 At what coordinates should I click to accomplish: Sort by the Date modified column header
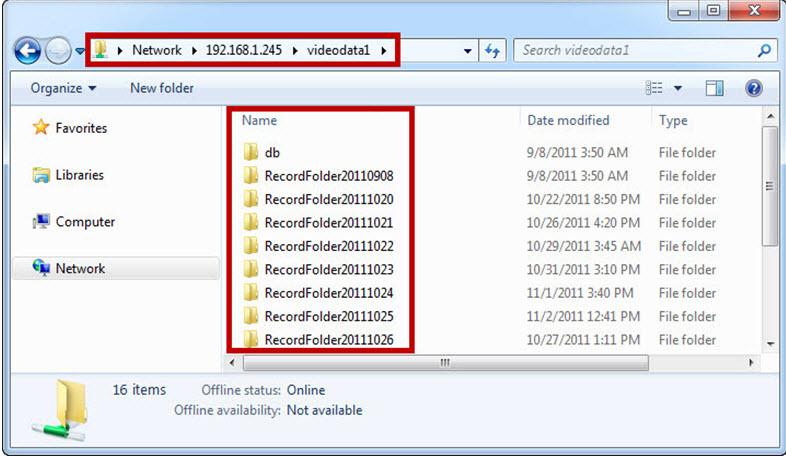point(568,120)
